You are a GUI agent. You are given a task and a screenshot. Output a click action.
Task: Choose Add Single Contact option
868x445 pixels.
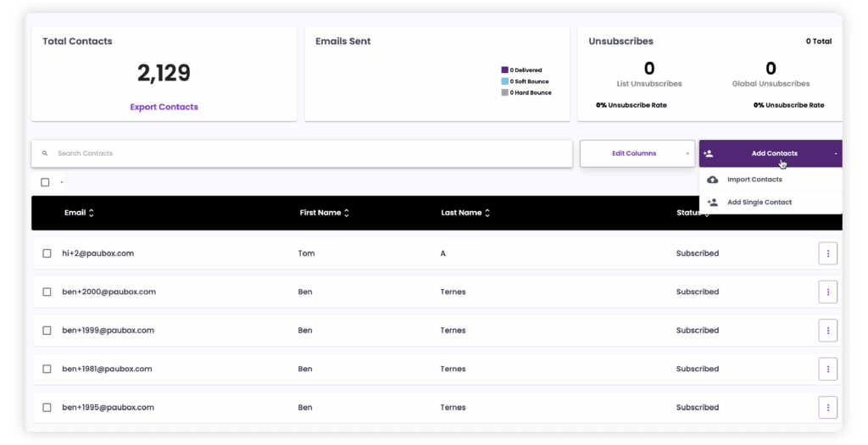759,203
